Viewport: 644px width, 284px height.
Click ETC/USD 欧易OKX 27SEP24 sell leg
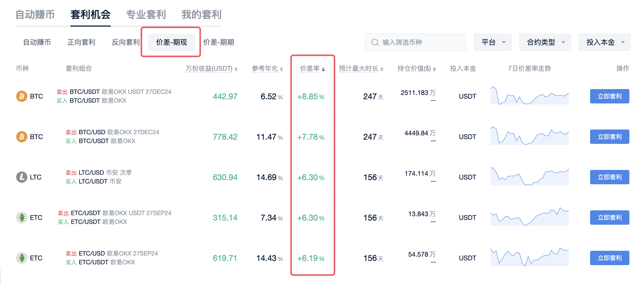112,253
